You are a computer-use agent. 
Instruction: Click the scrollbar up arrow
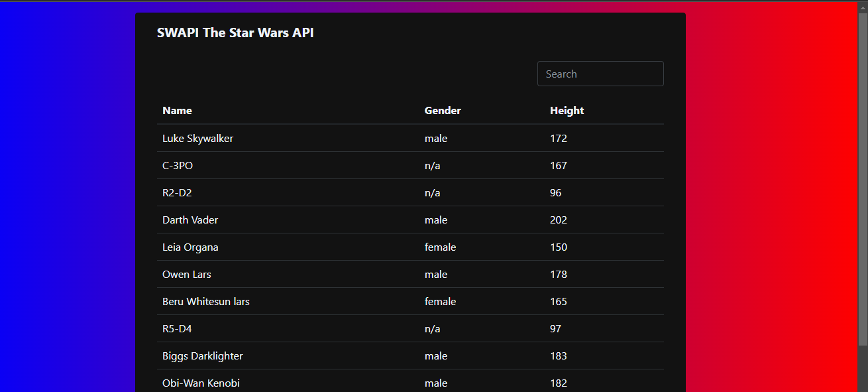point(862,7)
